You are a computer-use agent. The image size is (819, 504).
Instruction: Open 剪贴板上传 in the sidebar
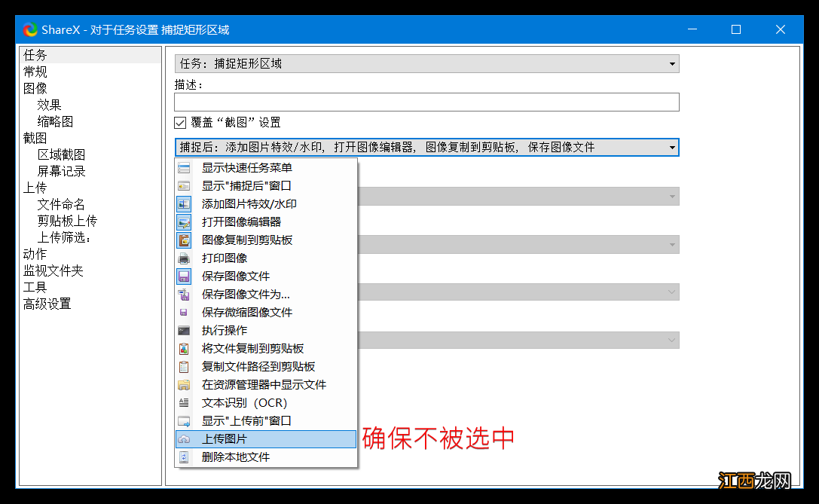(x=67, y=221)
